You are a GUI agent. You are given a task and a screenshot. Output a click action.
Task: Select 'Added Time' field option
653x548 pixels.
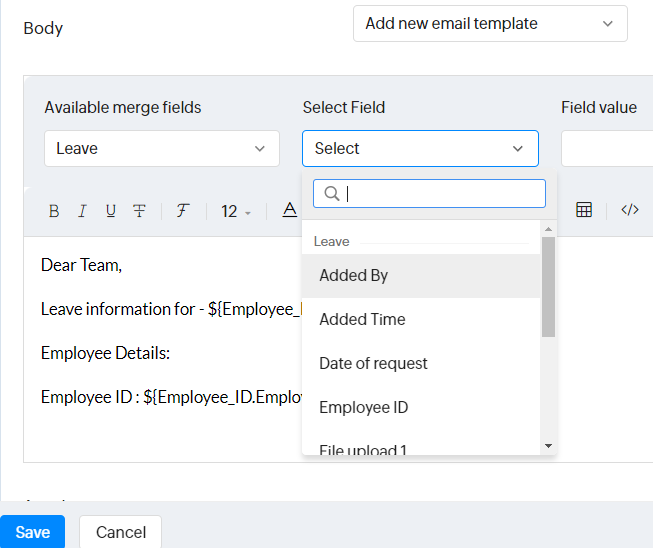tap(362, 320)
